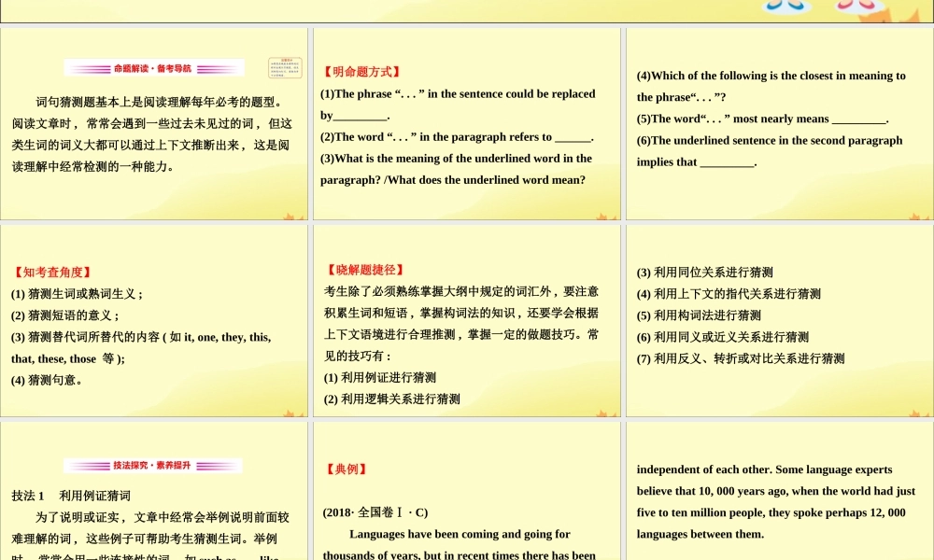Click the line (4) 猜测句意
The image size is (934, 560).
click(47, 380)
